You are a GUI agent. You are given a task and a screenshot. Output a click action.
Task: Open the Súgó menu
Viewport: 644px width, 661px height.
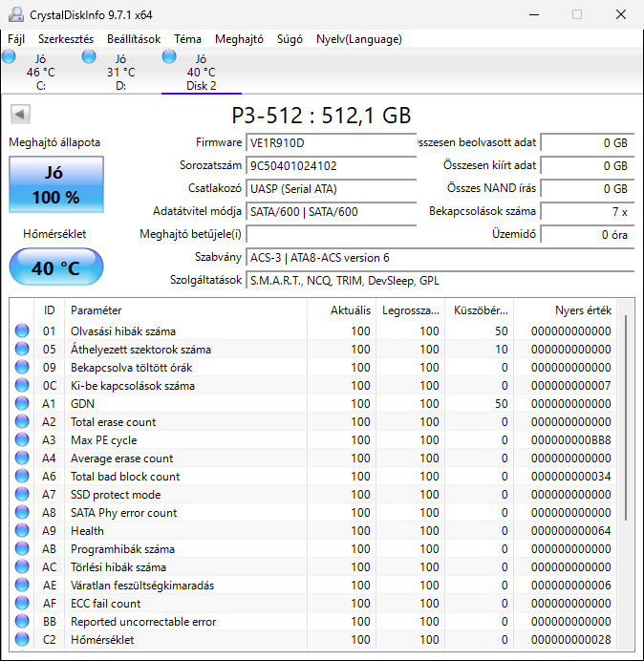pos(290,39)
